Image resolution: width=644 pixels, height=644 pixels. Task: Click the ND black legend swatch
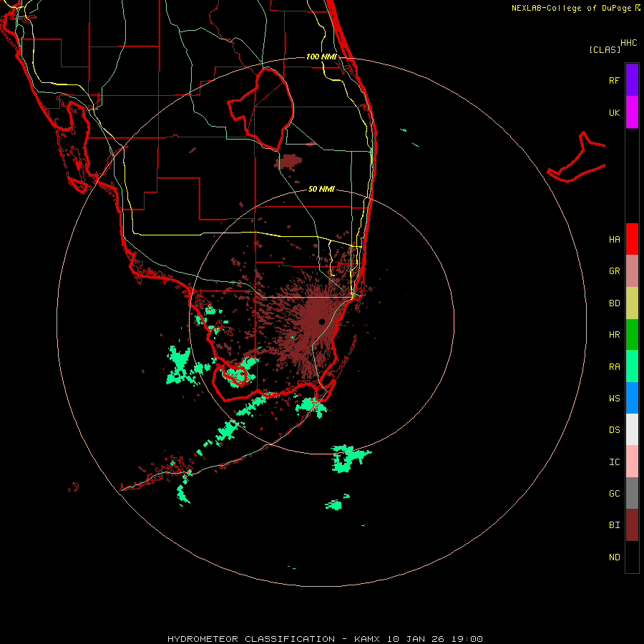coord(632,557)
